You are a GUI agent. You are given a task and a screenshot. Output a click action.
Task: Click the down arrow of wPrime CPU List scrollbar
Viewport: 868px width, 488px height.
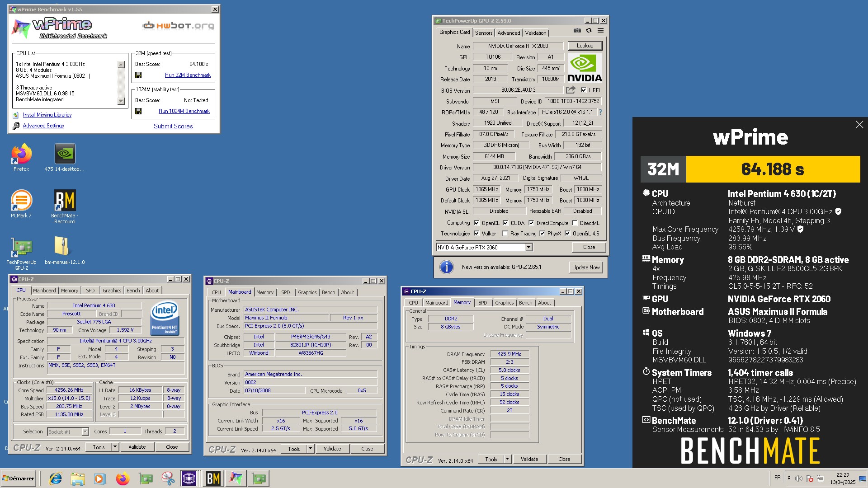tap(121, 101)
